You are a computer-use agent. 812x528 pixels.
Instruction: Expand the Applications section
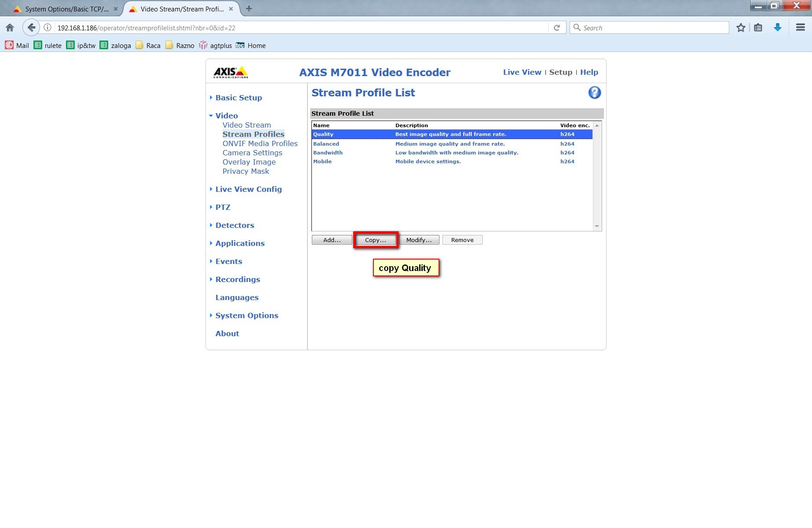pos(240,243)
